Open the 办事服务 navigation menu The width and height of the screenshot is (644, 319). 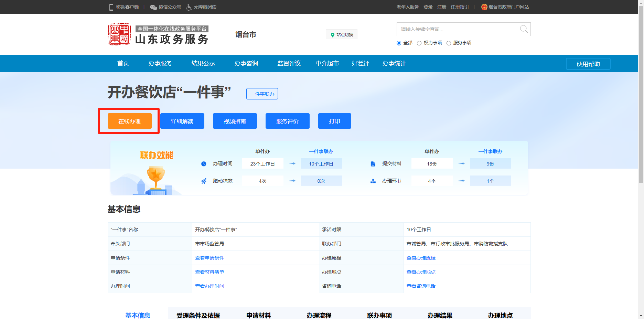tap(160, 64)
